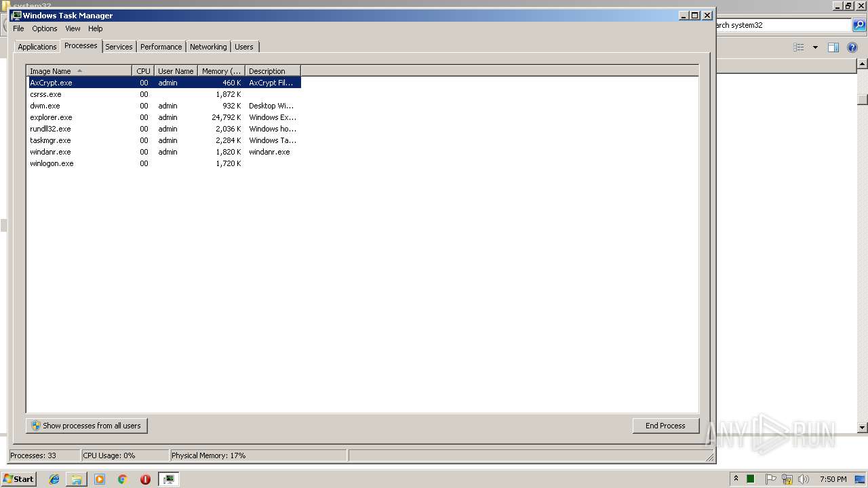The image size is (868, 488).
Task: Switch to the Users tab
Action: tap(244, 47)
